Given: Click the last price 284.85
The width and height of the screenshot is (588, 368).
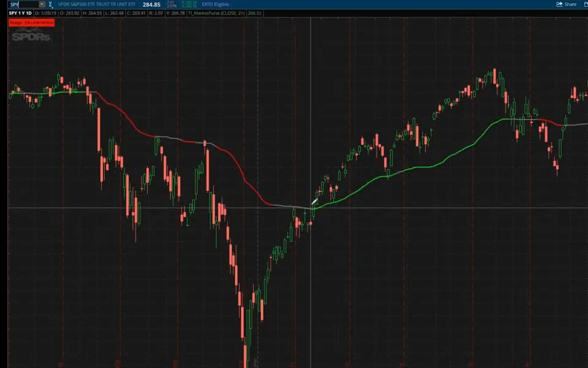Looking at the screenshot, I should coord(151,4).
